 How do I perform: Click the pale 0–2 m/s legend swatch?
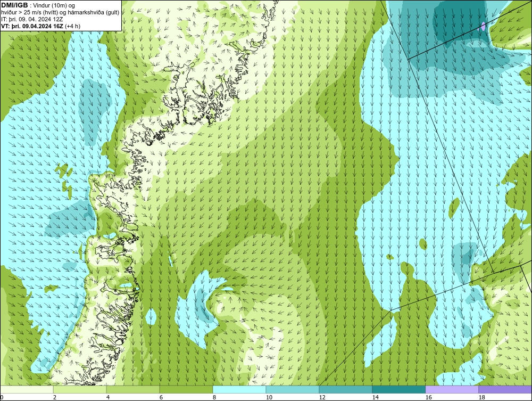click(27, 390)
